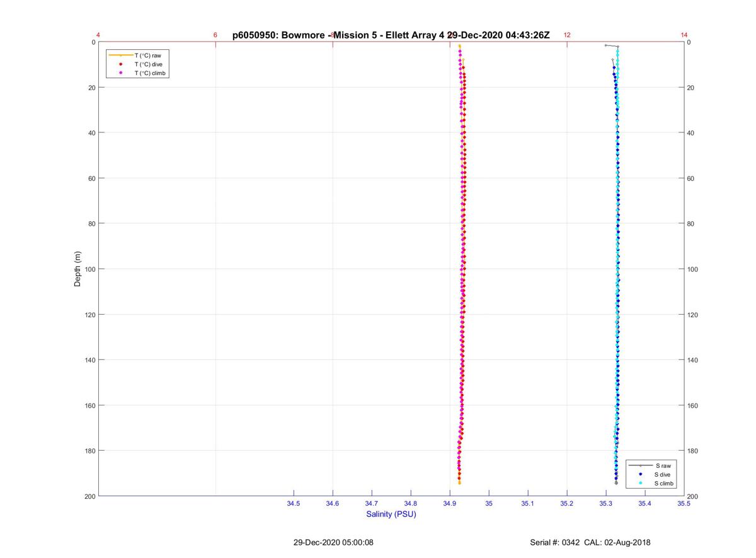This screenshot has height=558, width=756.
Task: Click the red dot marker for T dive
Action: (120, 64)
